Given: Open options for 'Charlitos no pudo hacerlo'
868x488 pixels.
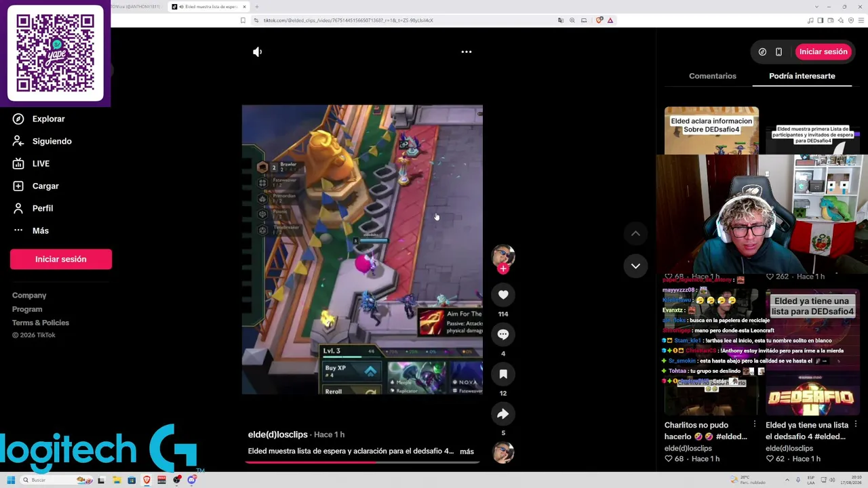Looking at the screenshot, I should 754,425.
